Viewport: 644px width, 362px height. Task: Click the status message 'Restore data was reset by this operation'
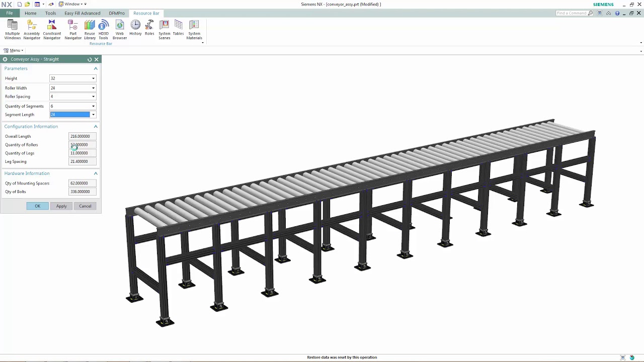pyautogui.click(x=342, y=357)
